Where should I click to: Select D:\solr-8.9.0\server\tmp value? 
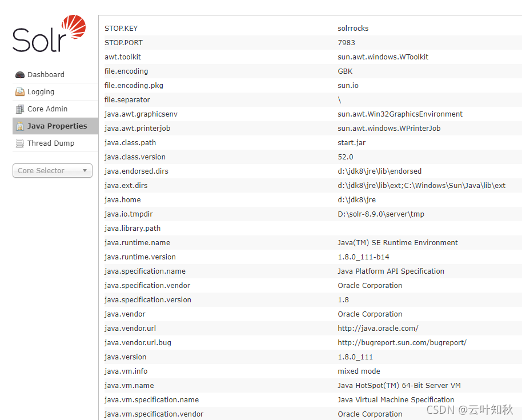(381, 214)
